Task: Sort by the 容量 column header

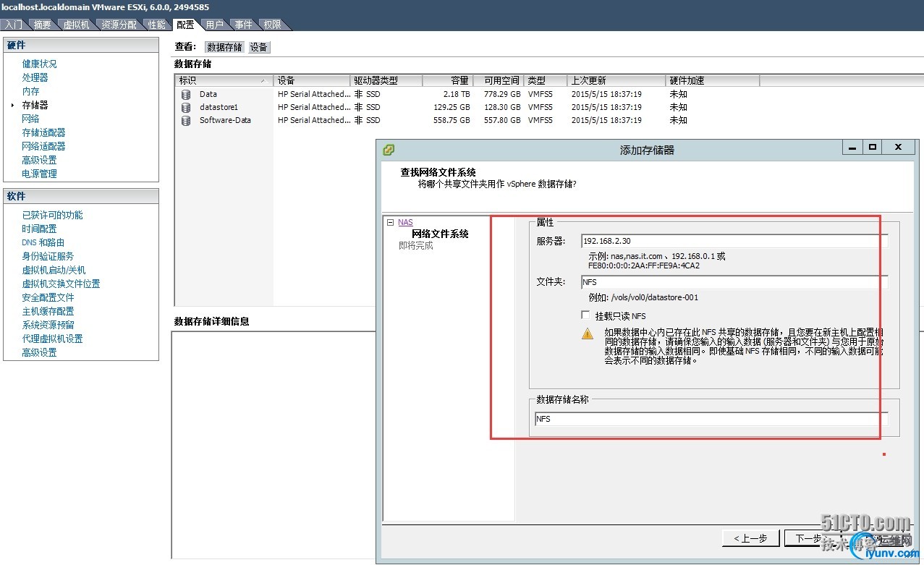Action: (447, 81)
